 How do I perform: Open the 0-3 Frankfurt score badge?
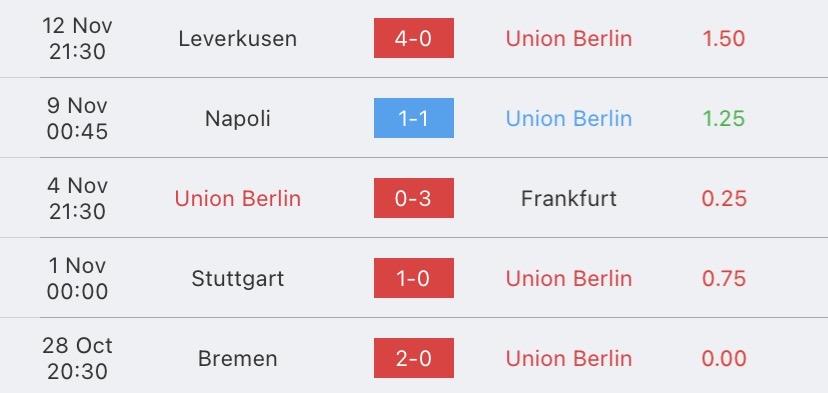tap(413, 198)
